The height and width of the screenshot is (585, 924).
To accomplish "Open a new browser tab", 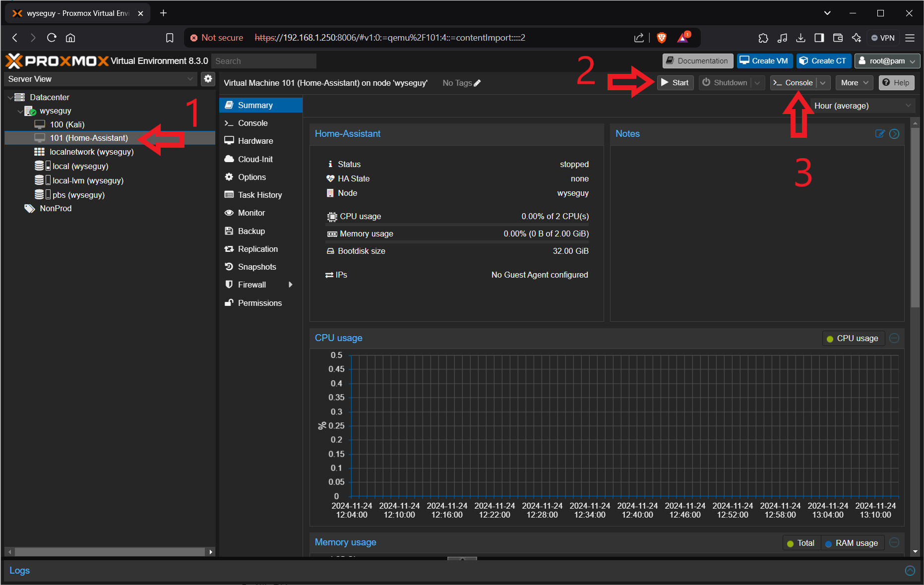I will pos(163,13).
